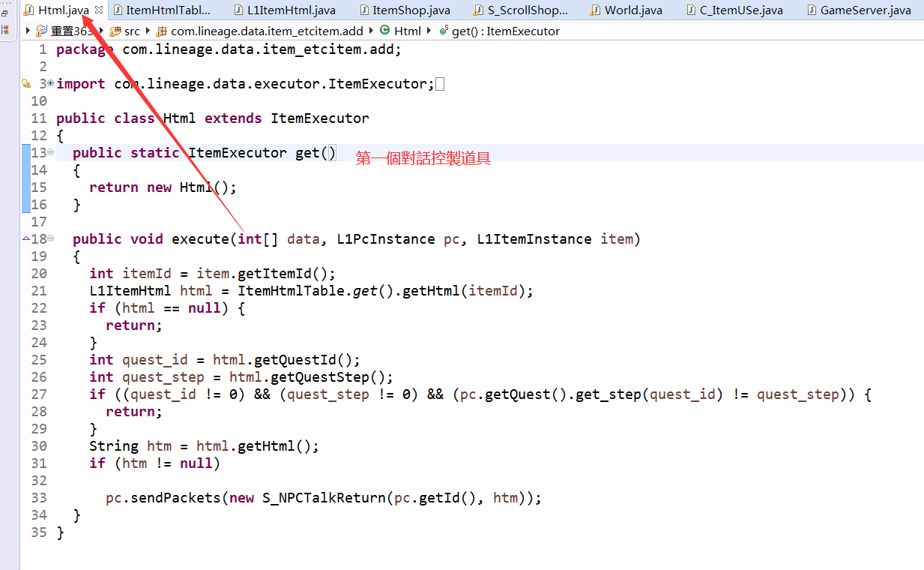Viewport: 924px width, 570px height.
Task: Switch to the ItemHtmlTabl... editor tab
Action: [x=161, y=10]
